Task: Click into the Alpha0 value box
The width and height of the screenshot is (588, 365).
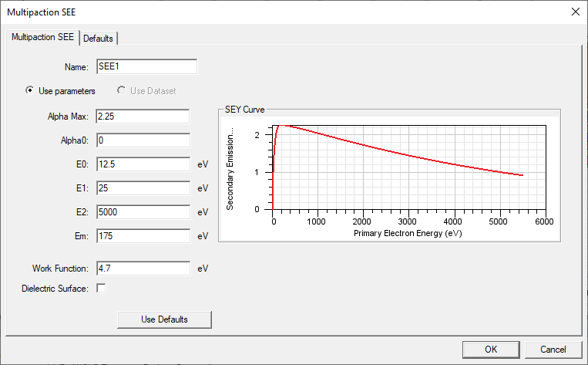Action: click(143, 140)
